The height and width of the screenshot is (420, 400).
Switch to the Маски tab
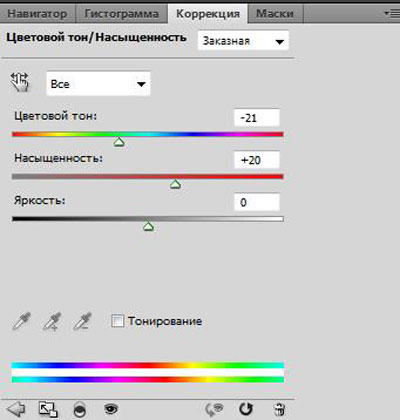point(275,14)
